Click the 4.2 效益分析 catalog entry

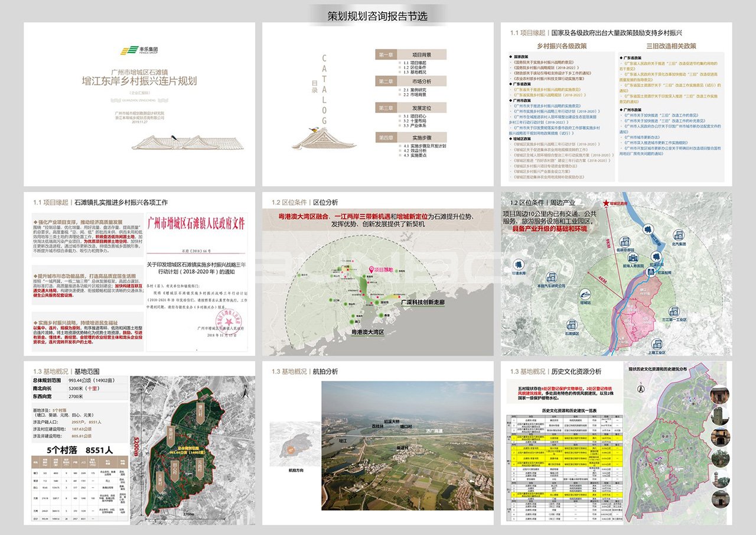tap(416, 151)
